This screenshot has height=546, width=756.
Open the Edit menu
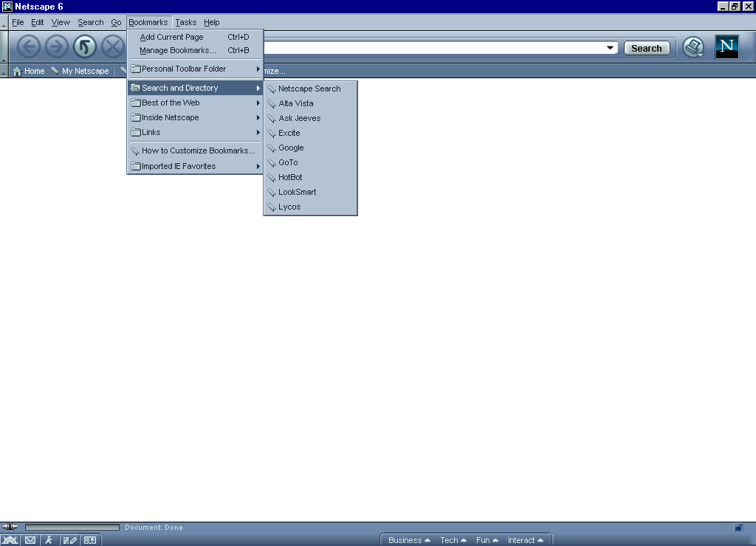[37, 22]
